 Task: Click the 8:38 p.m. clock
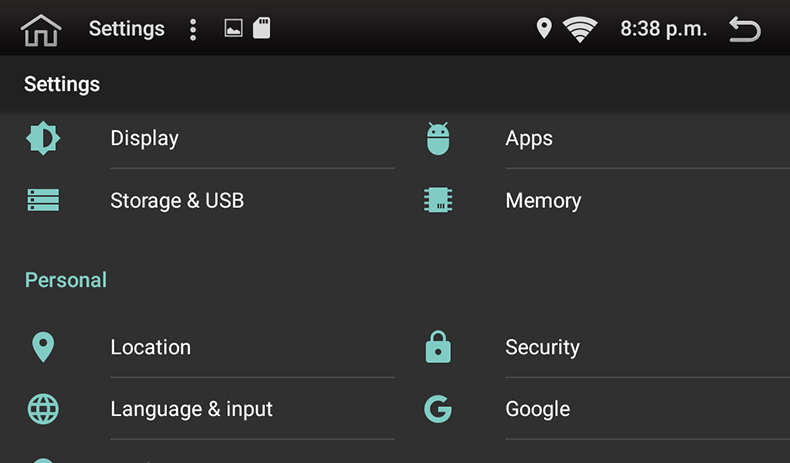663,29
